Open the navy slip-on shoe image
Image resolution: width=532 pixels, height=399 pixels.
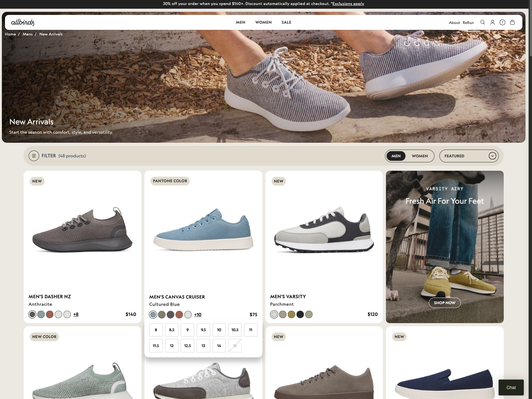pyautogui.click(x=445, y=383)
